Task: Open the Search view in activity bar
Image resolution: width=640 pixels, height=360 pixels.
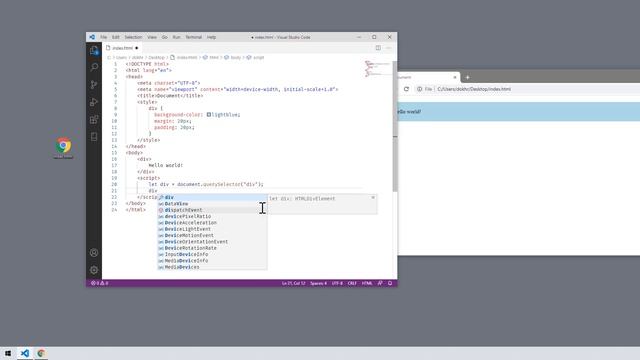Action: tap(94, 67)
